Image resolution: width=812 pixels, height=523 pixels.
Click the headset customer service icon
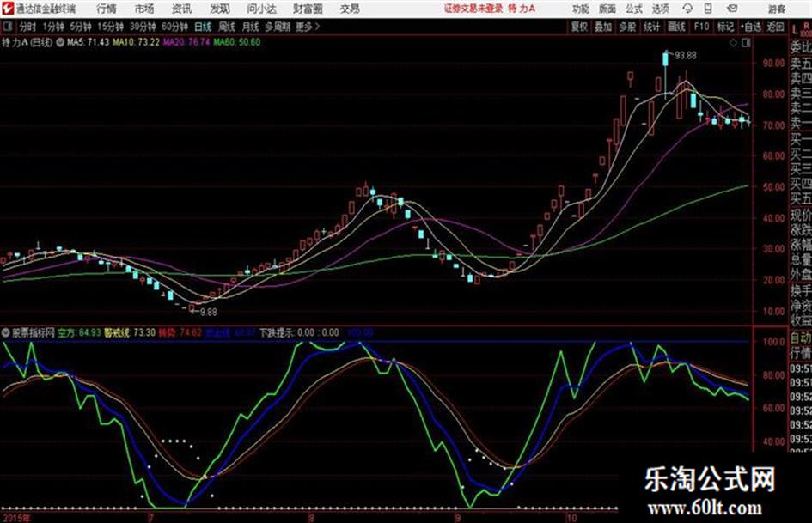point(687,9)
